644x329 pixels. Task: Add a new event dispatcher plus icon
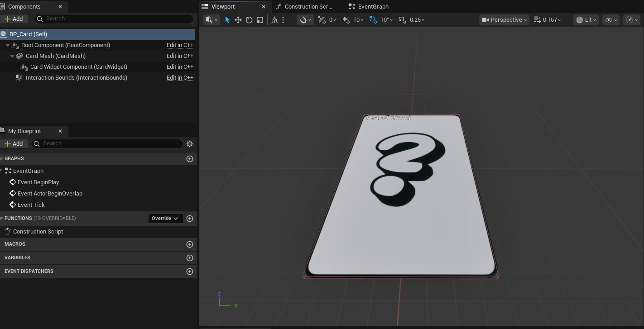pyautogui.click(x=190, y=272)
